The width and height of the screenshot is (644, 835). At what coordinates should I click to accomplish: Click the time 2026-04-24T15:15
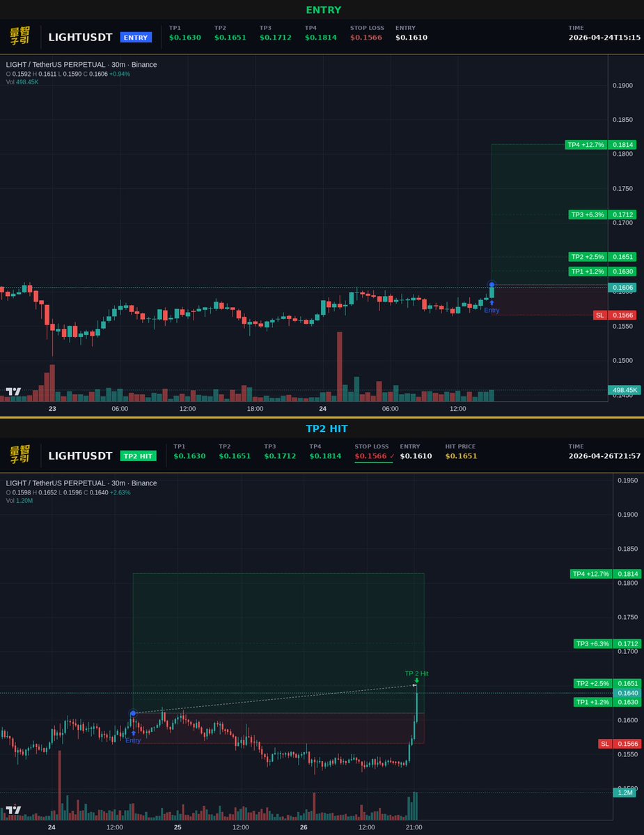pos(604,38)
